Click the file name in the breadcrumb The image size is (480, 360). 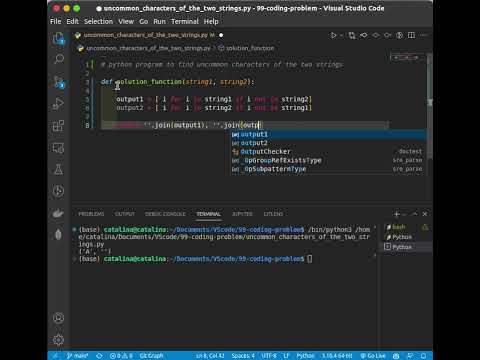pyautogui.click(x=148, y=48)
